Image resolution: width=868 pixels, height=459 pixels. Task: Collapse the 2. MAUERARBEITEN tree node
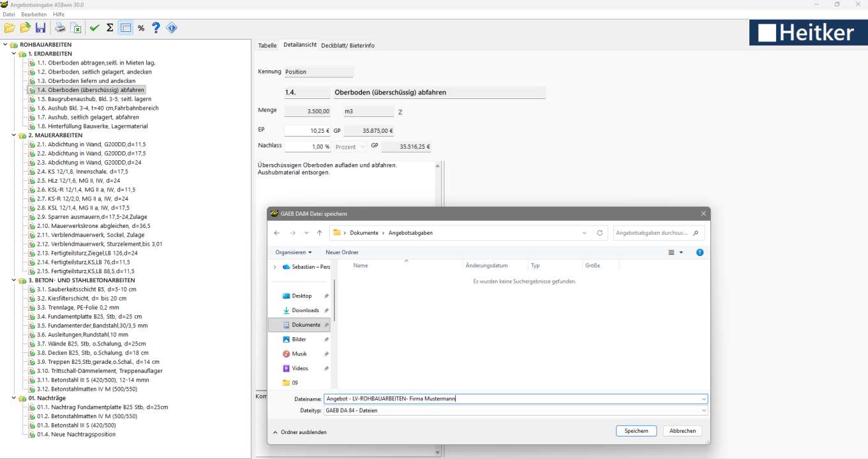(x=14, y=135)
